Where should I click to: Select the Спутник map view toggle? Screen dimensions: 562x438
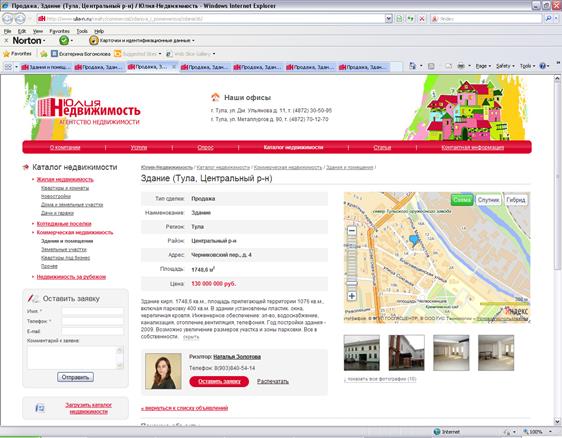coord(488,200)
